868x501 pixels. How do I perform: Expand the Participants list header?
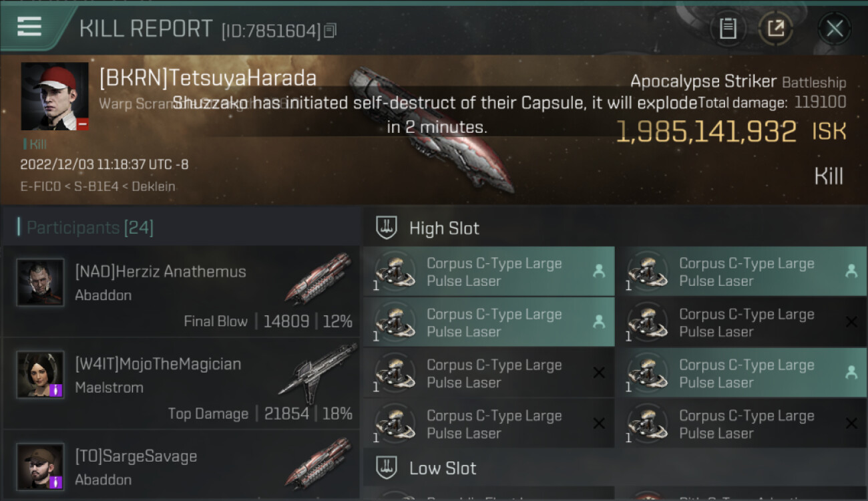click(90, 228)
